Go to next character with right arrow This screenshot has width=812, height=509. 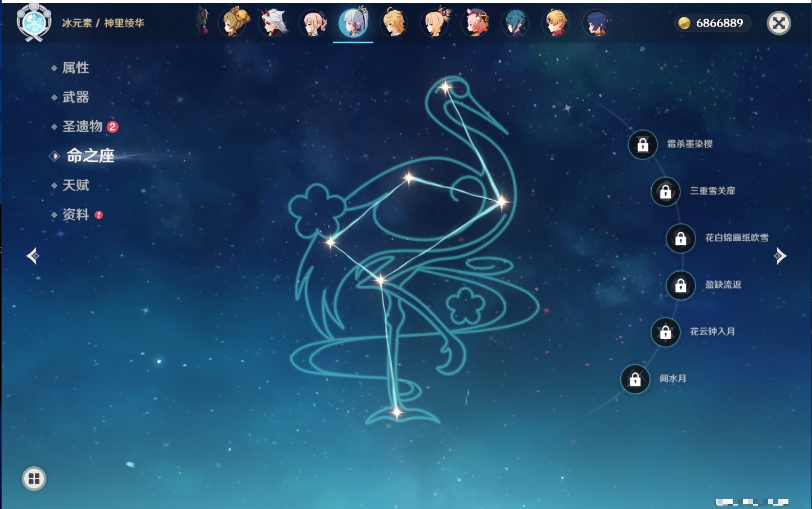pyautogui.click(x=780, y=256)
